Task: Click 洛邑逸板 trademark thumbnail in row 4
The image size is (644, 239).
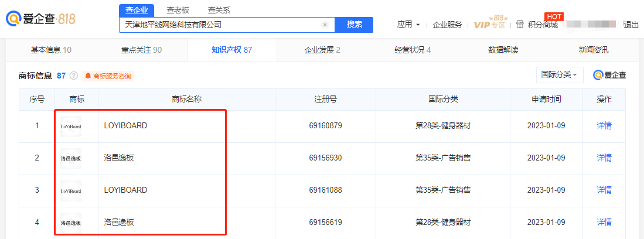Action: click(x=71, y=223)
